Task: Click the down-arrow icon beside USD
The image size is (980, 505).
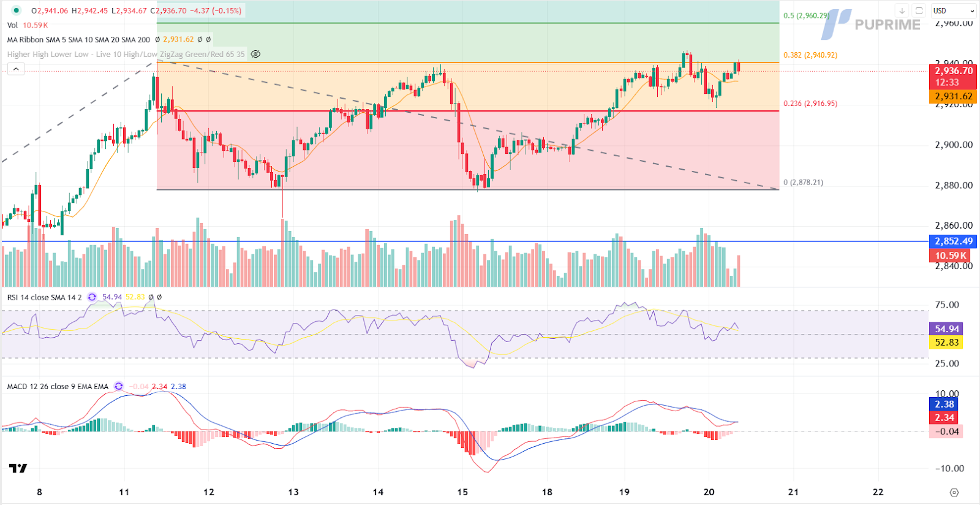Action: coord(902,10)
